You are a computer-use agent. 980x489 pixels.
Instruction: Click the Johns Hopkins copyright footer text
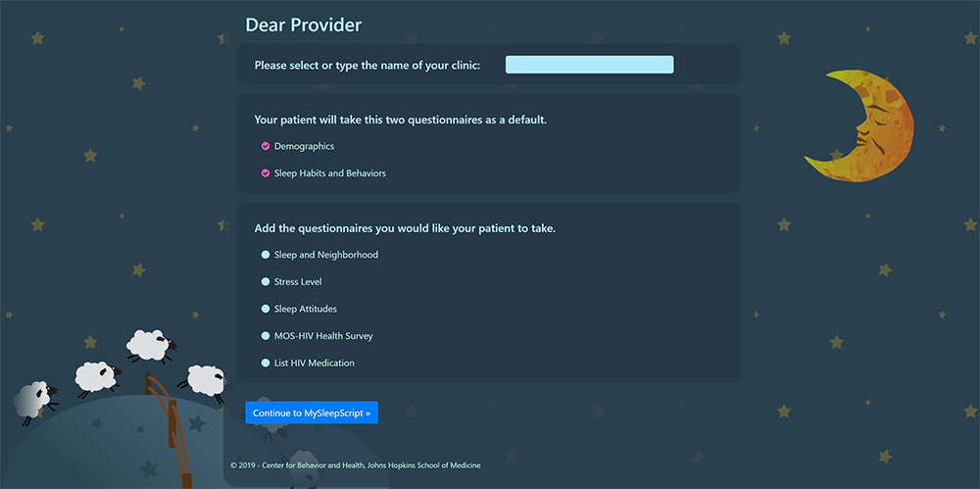point(355,465)
